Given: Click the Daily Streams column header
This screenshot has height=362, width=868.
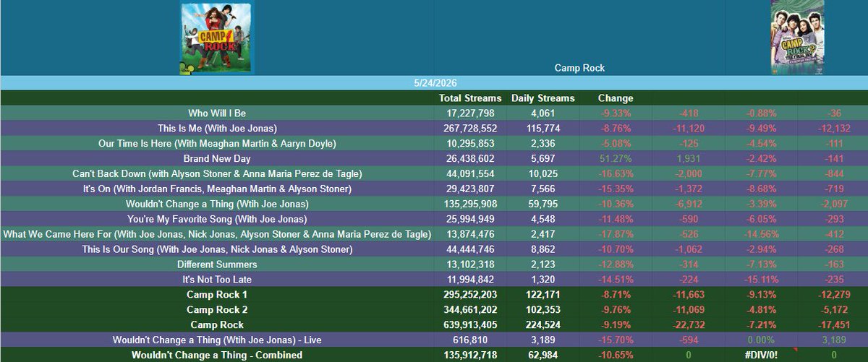Looking at the screenshot, I should pos(543,98).
